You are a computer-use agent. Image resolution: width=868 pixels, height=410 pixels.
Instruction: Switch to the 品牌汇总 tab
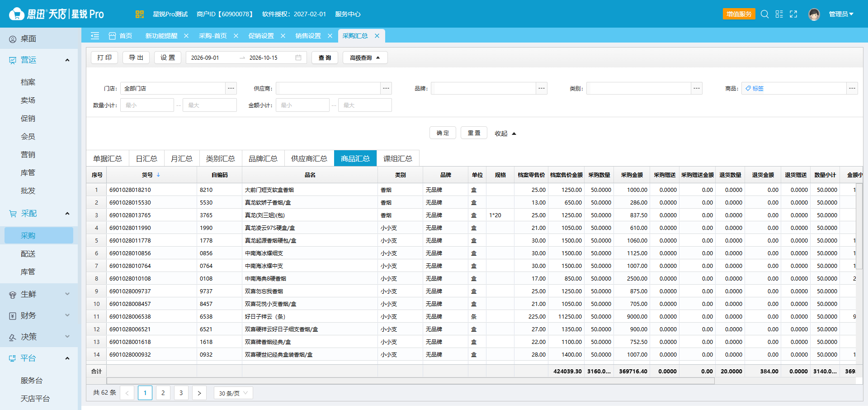point(263,158)
